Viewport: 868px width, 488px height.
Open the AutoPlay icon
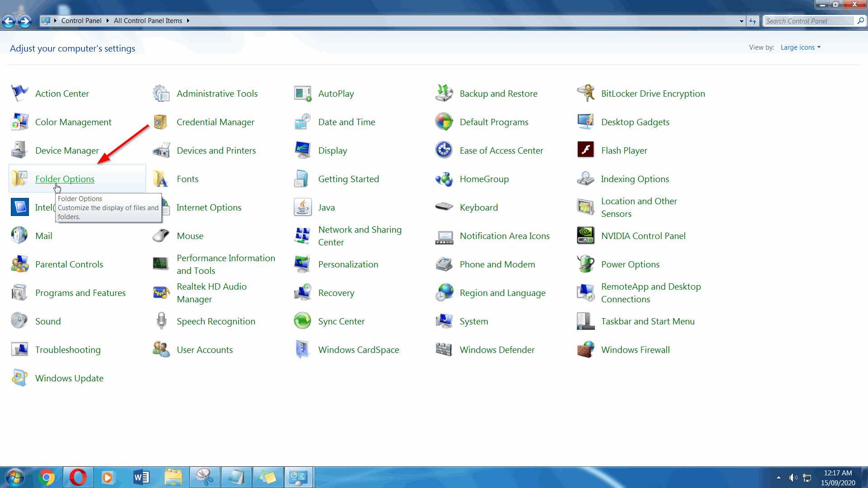pyautogui.click(x=302, y=94)
